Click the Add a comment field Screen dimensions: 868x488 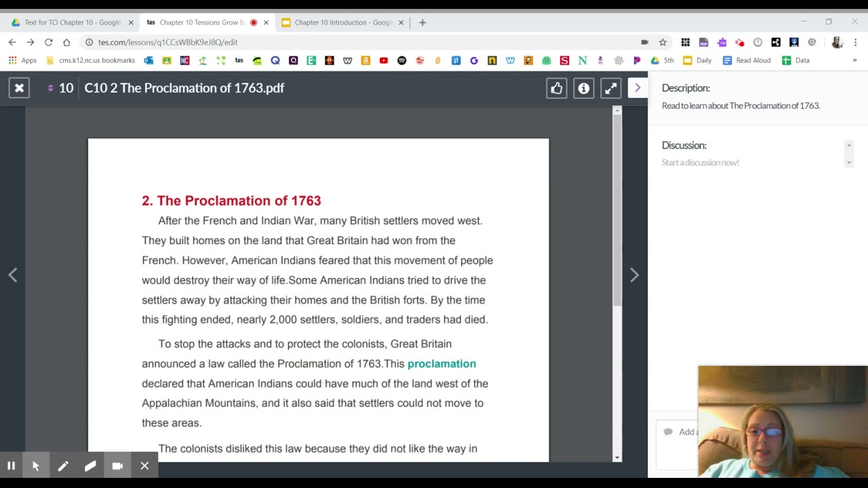(x=677, y=444)
